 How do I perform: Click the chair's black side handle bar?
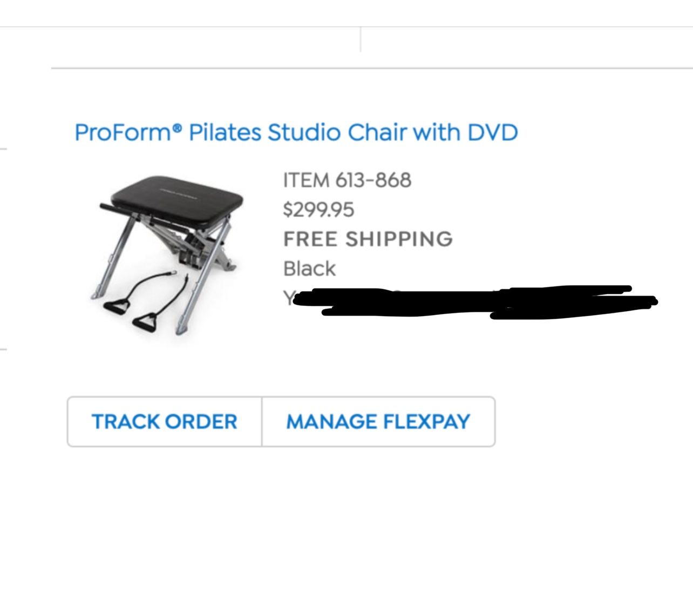point(114,208)
